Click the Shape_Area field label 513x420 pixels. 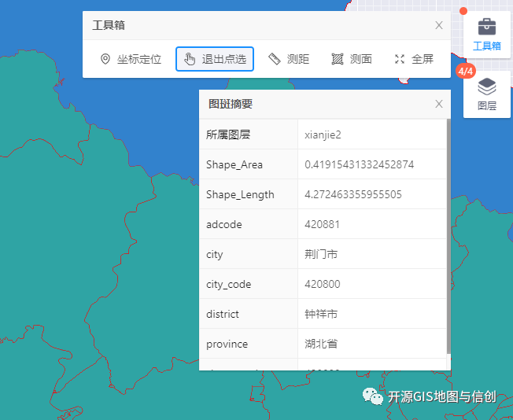click(x=234, y=165)
